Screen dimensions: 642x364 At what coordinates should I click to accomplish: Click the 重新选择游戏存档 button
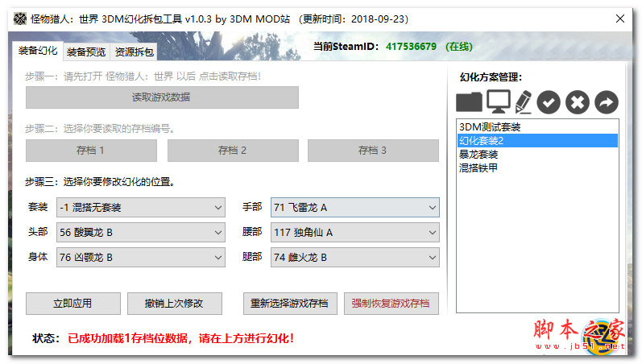coord(290,304)
